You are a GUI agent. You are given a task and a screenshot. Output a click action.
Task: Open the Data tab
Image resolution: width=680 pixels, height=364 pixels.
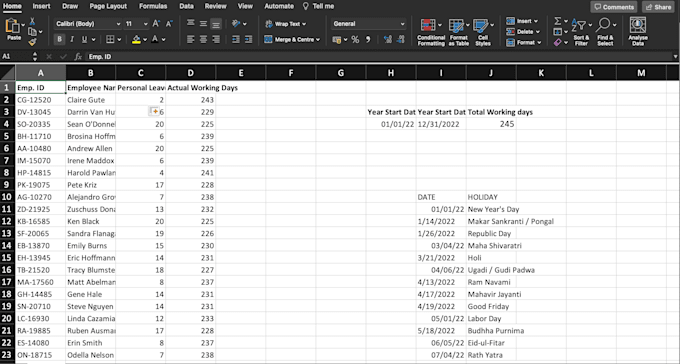(186, 6)
